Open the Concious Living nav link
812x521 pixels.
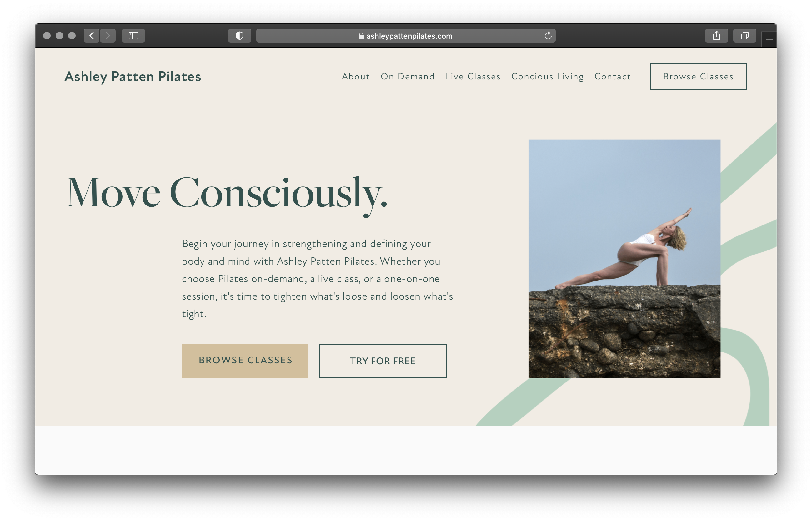(547, 77)
